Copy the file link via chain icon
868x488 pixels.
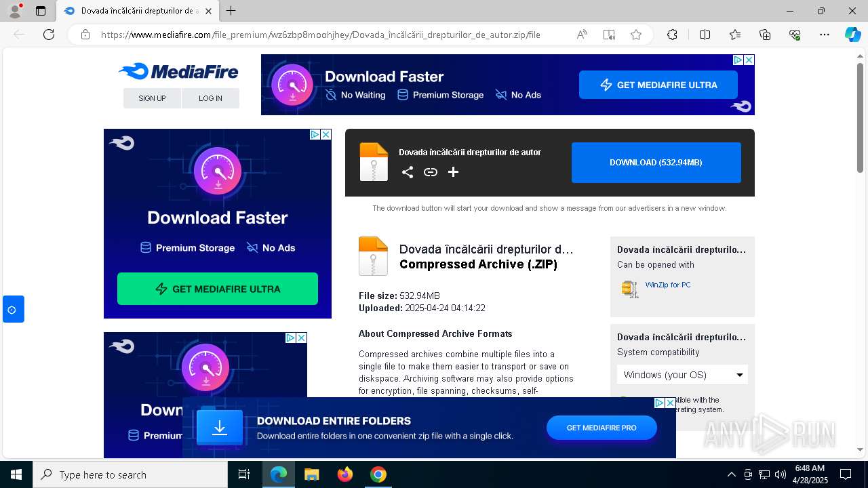click(430, 172)
